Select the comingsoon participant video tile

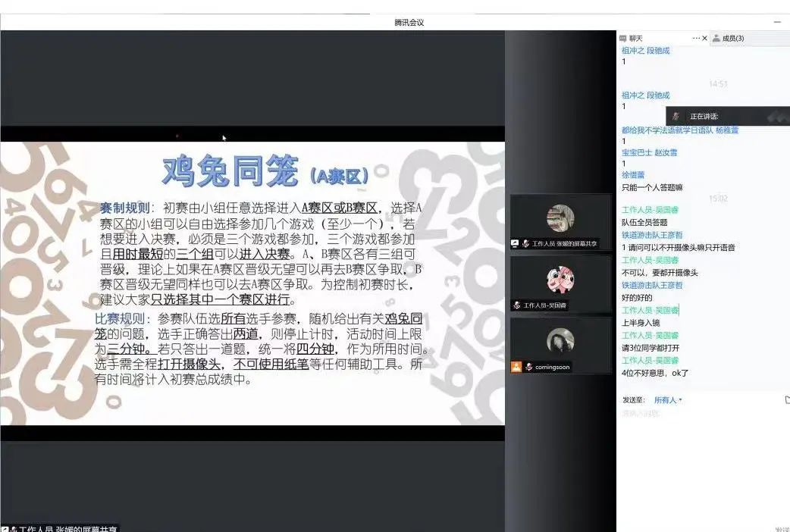tap(560, 345)
